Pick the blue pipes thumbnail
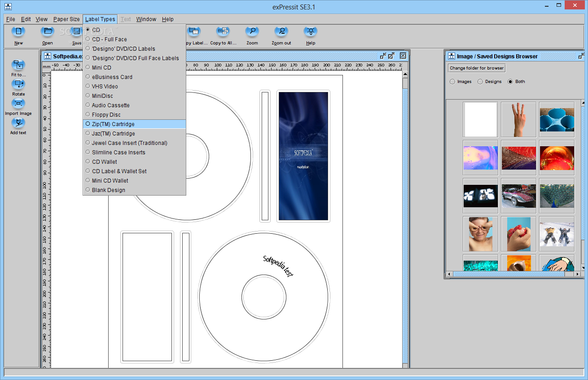The image size is (588, 380). (557, 119)
